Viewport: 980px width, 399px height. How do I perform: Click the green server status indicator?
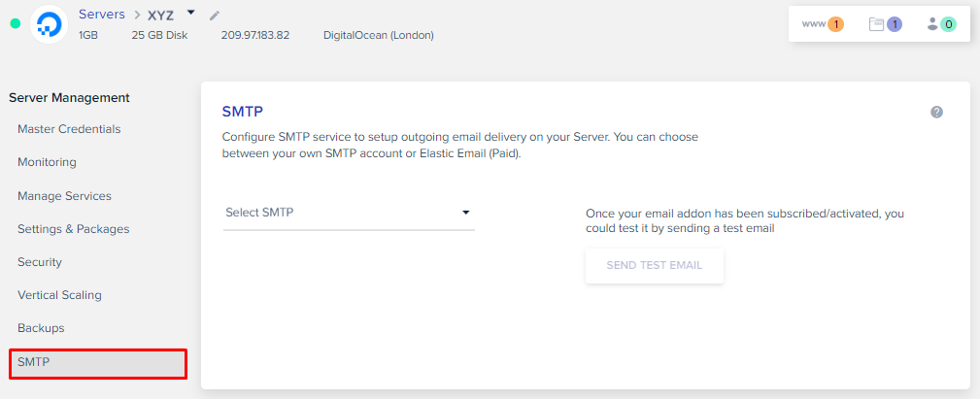(x=15, y=23)
